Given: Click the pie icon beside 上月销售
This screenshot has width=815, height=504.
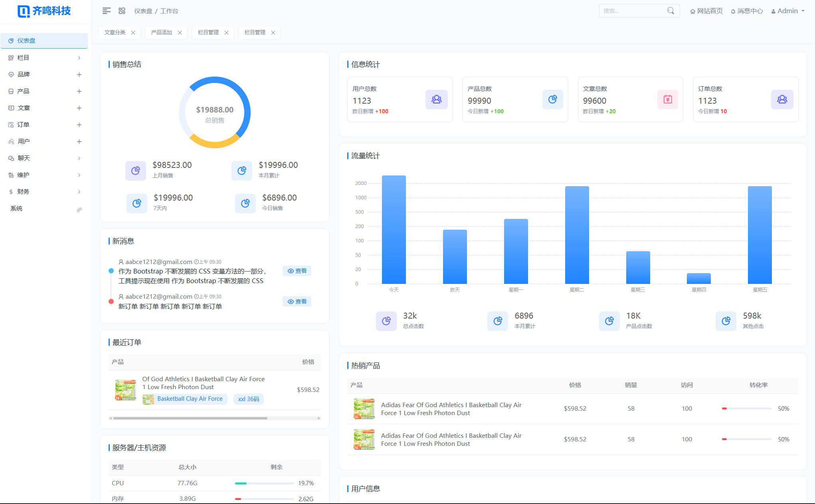Looking at the screenshot, I should 136,171.
